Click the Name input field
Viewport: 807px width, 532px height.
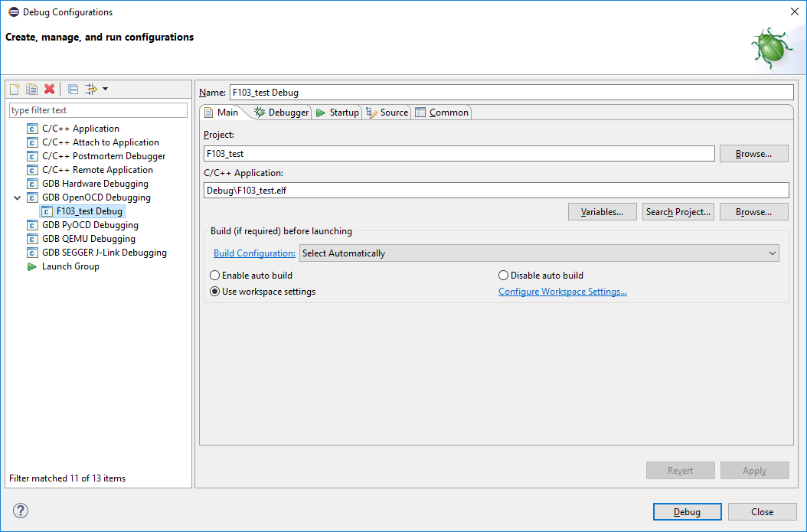click(511, 93)
